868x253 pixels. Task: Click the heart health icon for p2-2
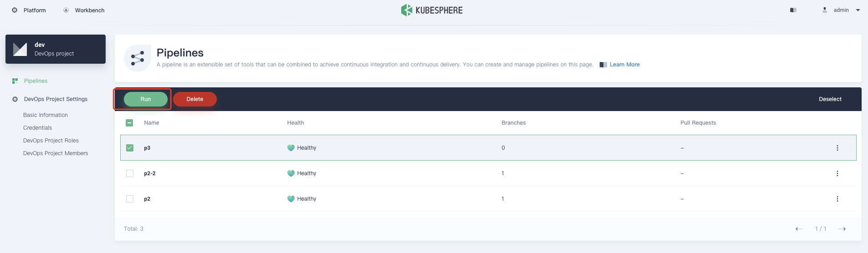[291, 173]
